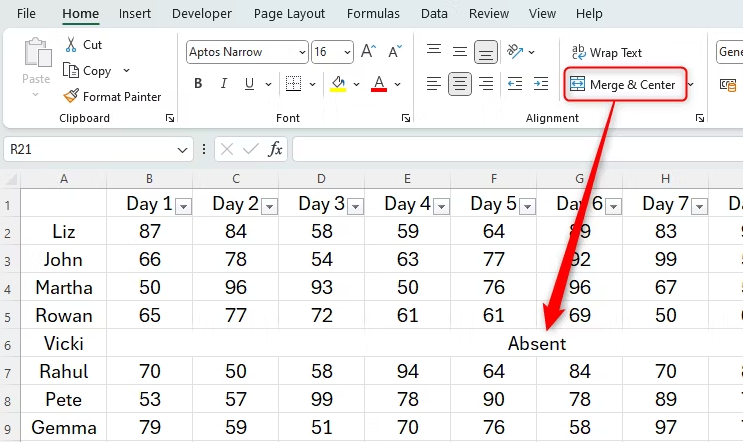Switch to the Data tab
The image size is (743, 442).
(x=434, y=13)
